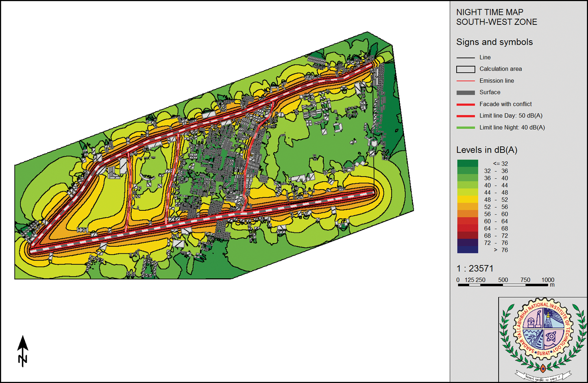Pick the dark blue > 76 swatch
Image resolution: width=588 pixels, height=383 pixels.
468,250
